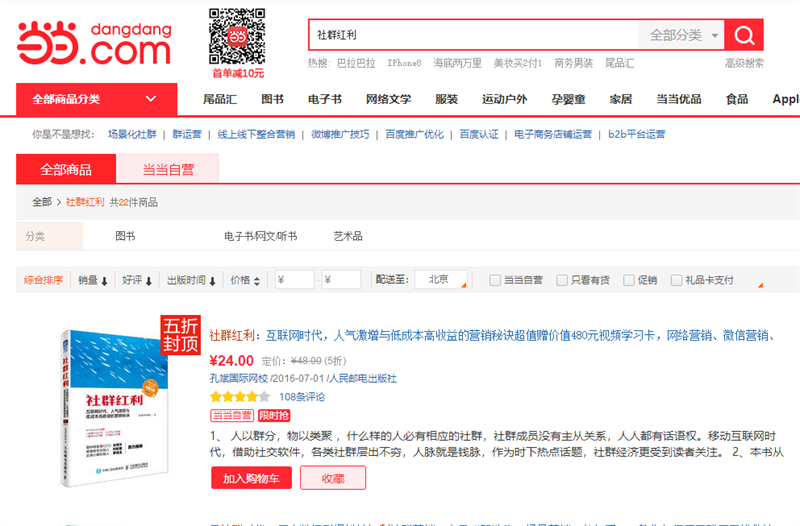Sort by 销量 descending arrow

(x=104, y=281)
